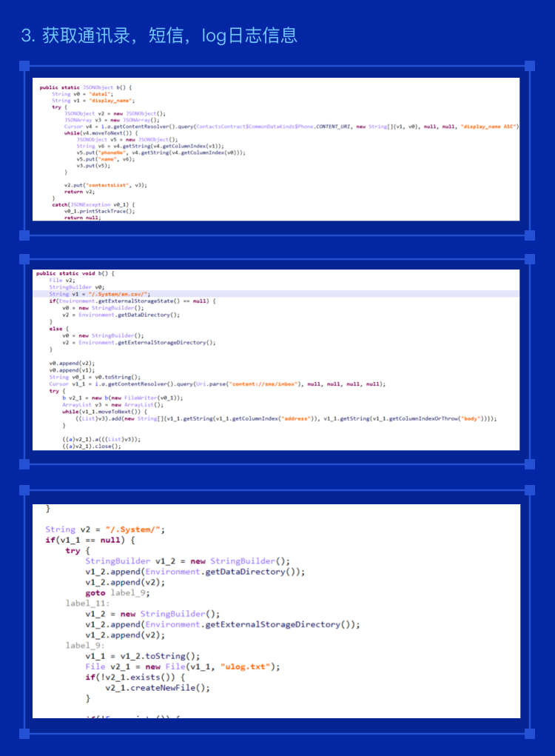Click the heading "3. 获取通讯录，短信，log日志信息"
Screen dimensions: 555x756
pyautogui.click(x=159, y=36)
